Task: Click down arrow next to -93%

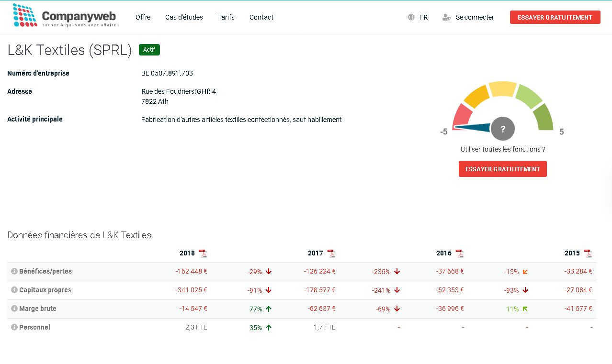Action: (525, 290)
